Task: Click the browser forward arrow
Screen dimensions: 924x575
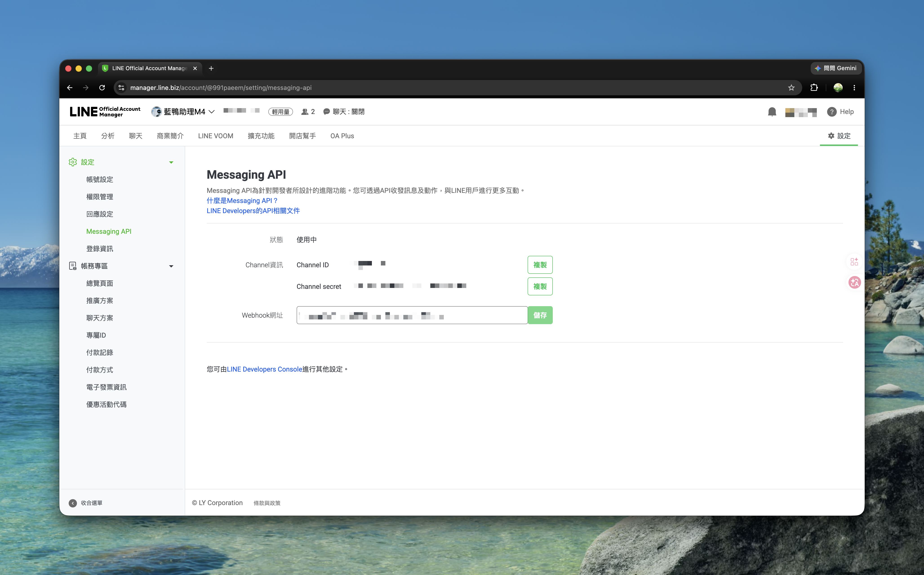Action: (x=86, y=88)
